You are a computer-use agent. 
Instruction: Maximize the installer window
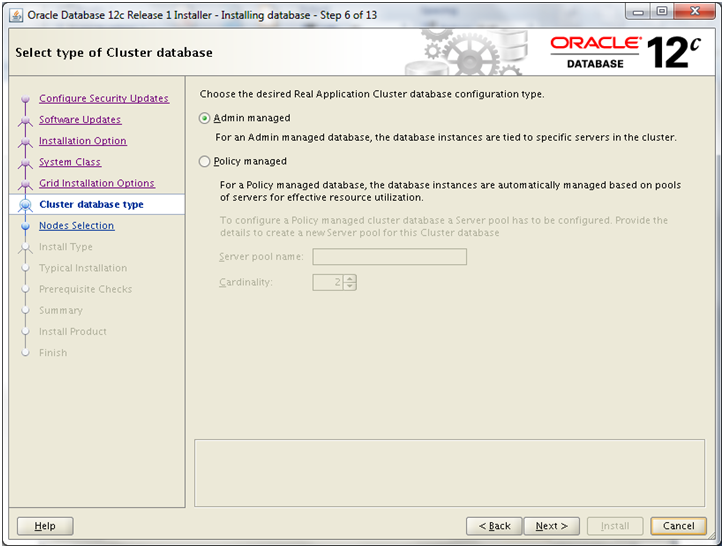662,12
